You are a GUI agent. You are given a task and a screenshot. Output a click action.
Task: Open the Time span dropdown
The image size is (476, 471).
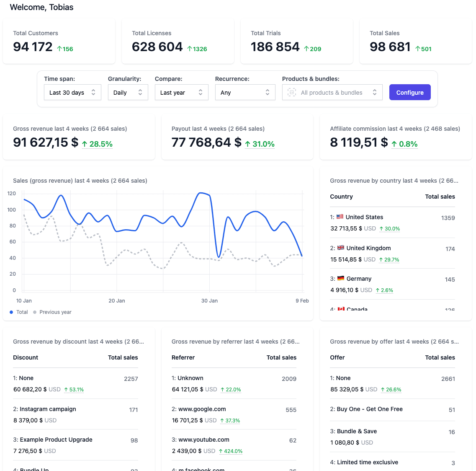click(x=72, y=92)
